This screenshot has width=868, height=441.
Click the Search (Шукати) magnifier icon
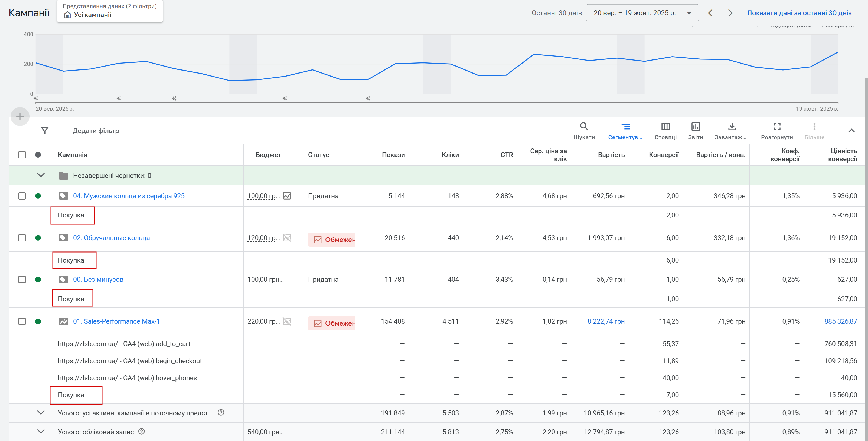(x=584, y=127)
